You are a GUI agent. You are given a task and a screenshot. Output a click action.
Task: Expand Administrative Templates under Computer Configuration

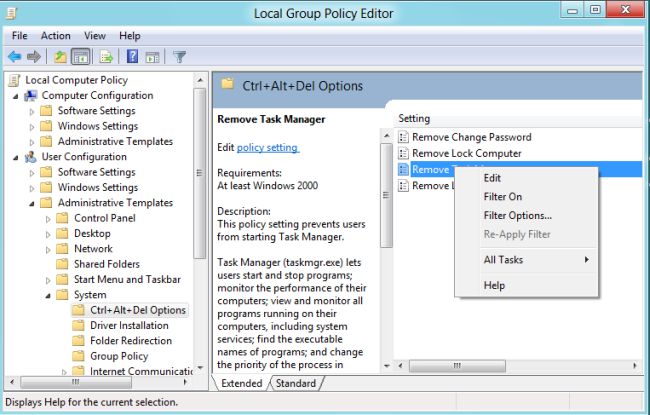pyautogui.click(x=32, y=142)
